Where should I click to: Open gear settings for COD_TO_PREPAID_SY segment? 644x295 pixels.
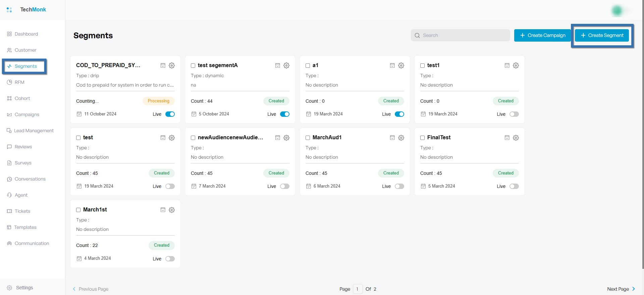172,65
